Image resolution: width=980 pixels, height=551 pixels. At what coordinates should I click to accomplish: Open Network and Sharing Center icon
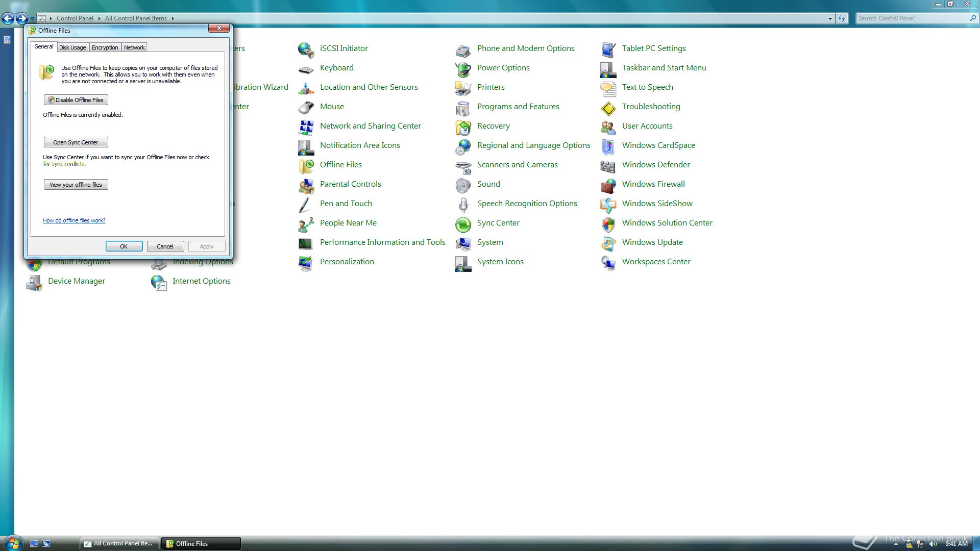pyautogui.click(x=306, y=127)
